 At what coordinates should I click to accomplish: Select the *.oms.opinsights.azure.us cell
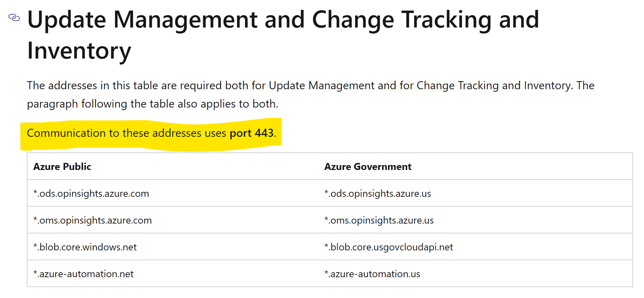click(476, 220)
